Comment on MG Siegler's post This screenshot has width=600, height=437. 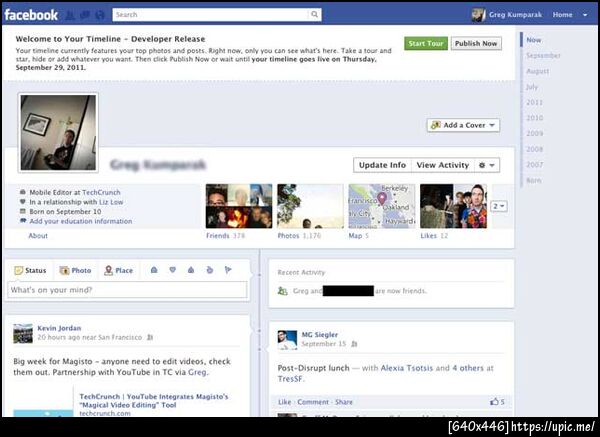[x=313, y=402]
